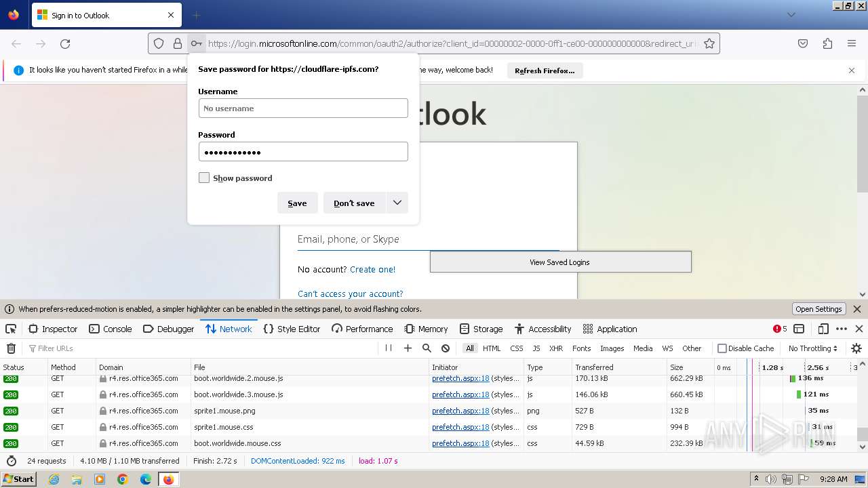This screenshot has width=868, height=488.
Task: Switch to the Console tab
Action: coord(111,329)
